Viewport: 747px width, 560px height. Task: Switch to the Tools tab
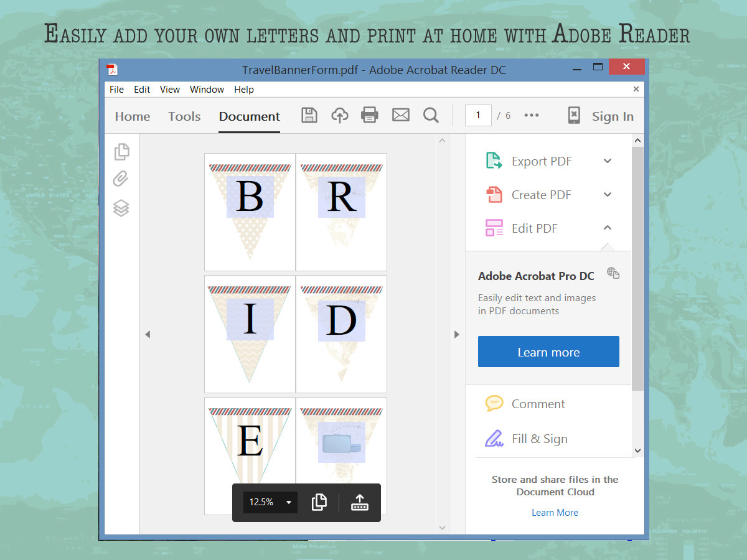point(184,116)
